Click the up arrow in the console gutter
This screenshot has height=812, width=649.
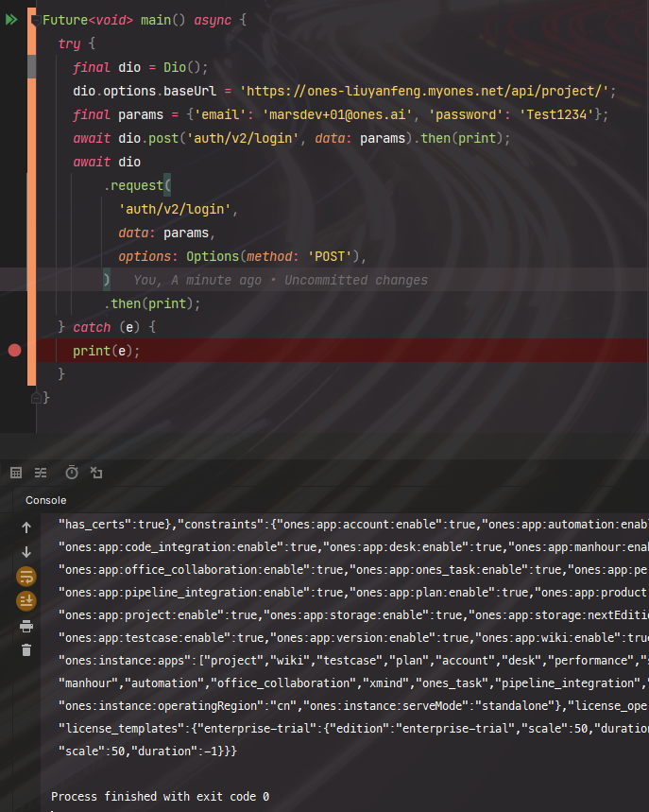26,527
